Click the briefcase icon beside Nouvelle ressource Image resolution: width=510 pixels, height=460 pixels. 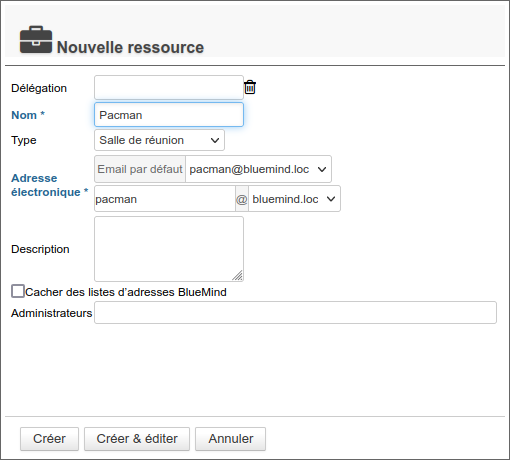coord(36,39)
